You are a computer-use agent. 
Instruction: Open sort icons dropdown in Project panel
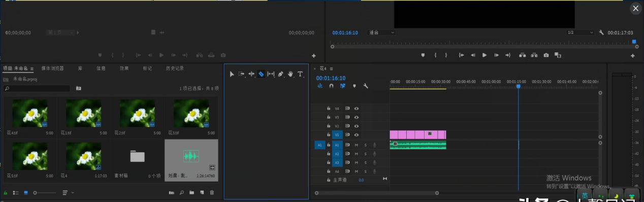click(x=68, y=193)
